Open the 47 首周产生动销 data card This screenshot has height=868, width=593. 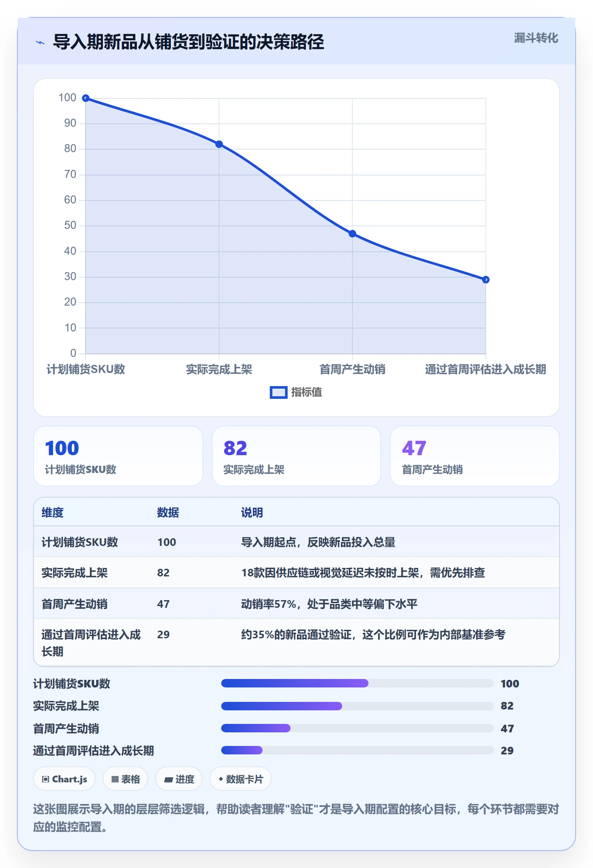click(x=475, y=456)
